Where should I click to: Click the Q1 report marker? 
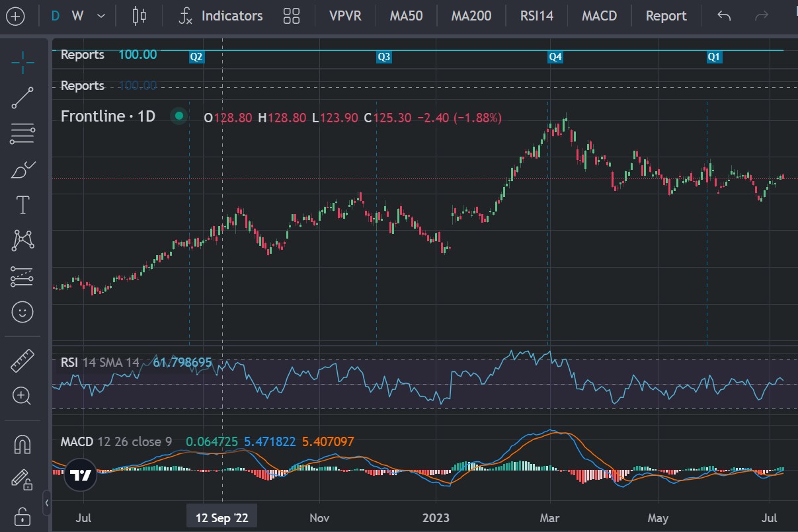[714, 57]
